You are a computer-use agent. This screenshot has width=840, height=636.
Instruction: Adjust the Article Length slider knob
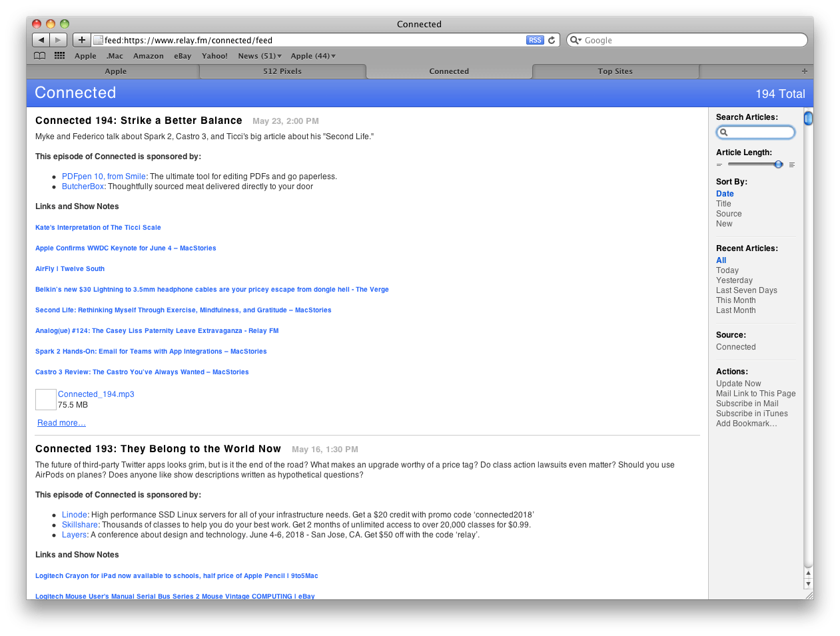pyautogui.click(x=778, y=164)
